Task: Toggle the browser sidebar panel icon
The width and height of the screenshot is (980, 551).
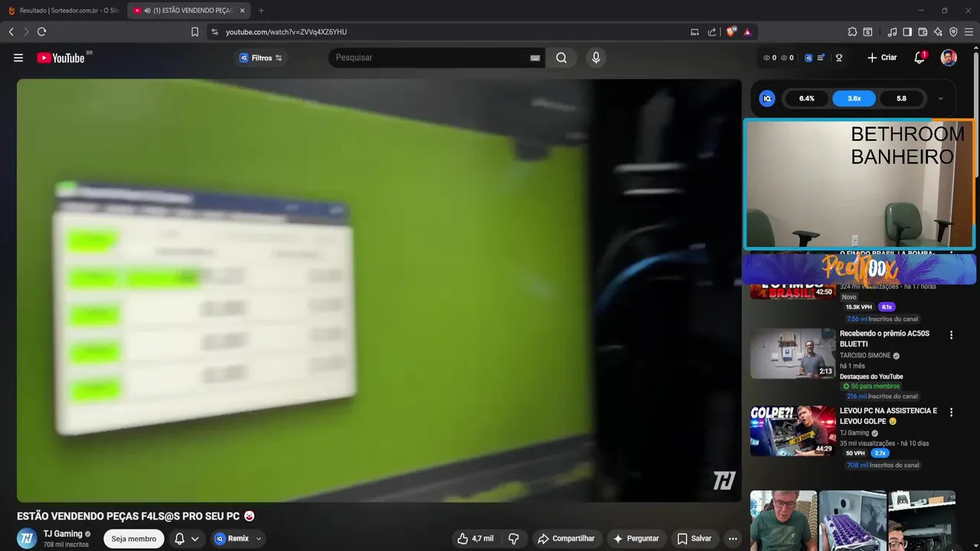Action: (x=907, y=31)
